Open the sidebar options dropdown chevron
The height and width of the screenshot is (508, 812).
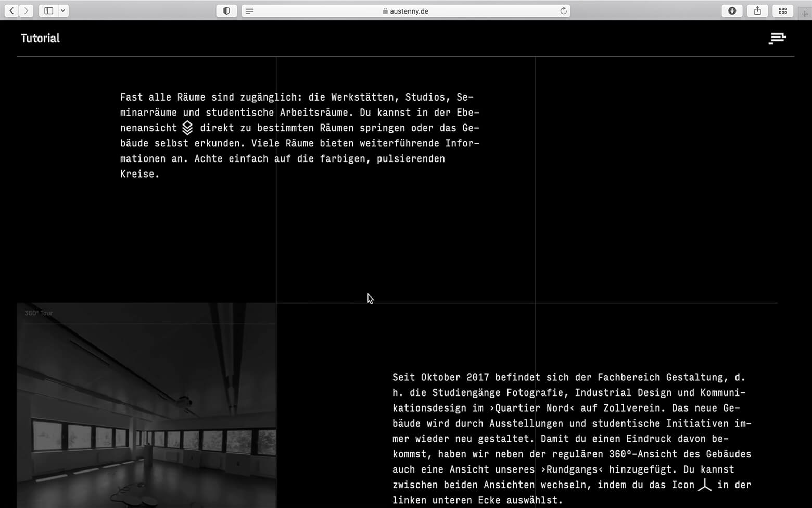[63, 10]
